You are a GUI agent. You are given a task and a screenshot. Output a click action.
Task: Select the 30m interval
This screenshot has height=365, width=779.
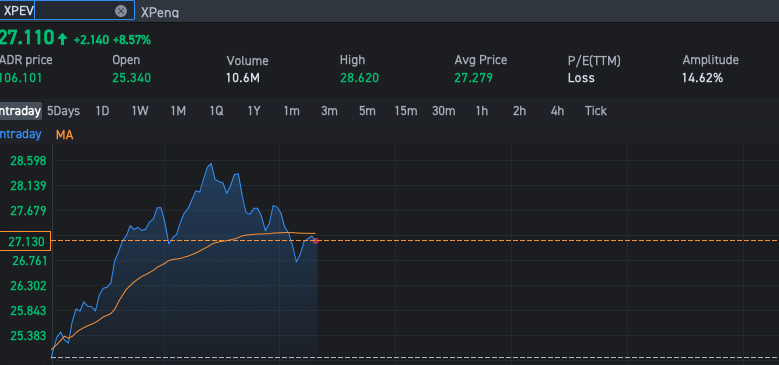point(444,111)
